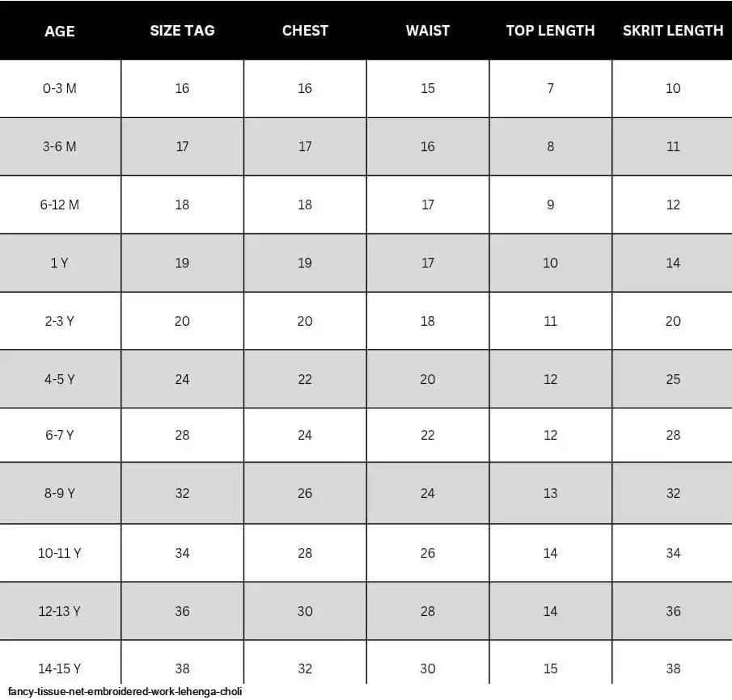732x700 pixels.
Task: Click skirt length 25 in 4-5 Y row
Action: pyautogui.click(x=673, y=379)
